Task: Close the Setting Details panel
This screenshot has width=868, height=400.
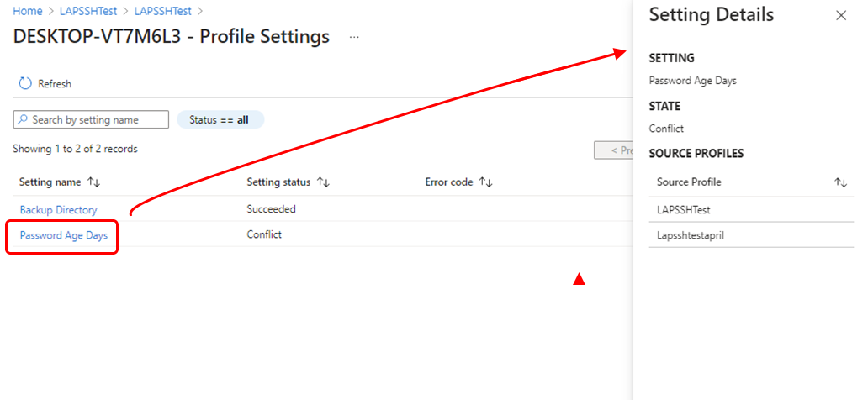Action: pos(841,15)
